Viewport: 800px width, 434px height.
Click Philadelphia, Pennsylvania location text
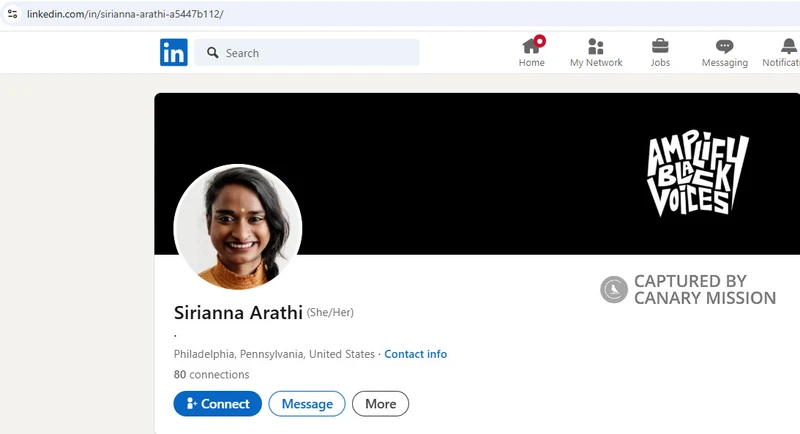point(274,354)
